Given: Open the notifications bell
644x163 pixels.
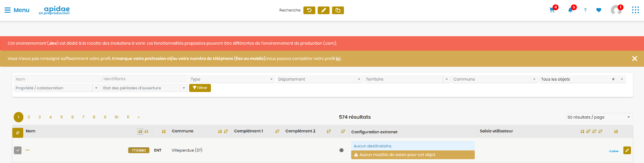Looking at the screenshot, I should point(570,10).
